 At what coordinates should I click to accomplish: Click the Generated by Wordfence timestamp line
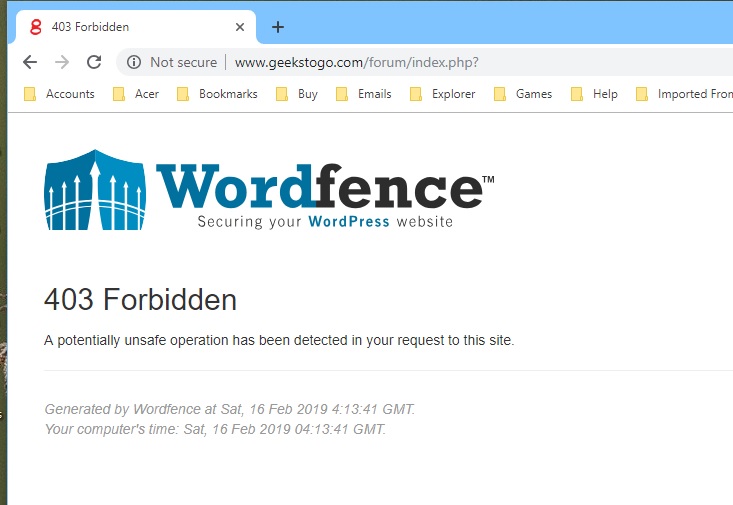(230, 409)
